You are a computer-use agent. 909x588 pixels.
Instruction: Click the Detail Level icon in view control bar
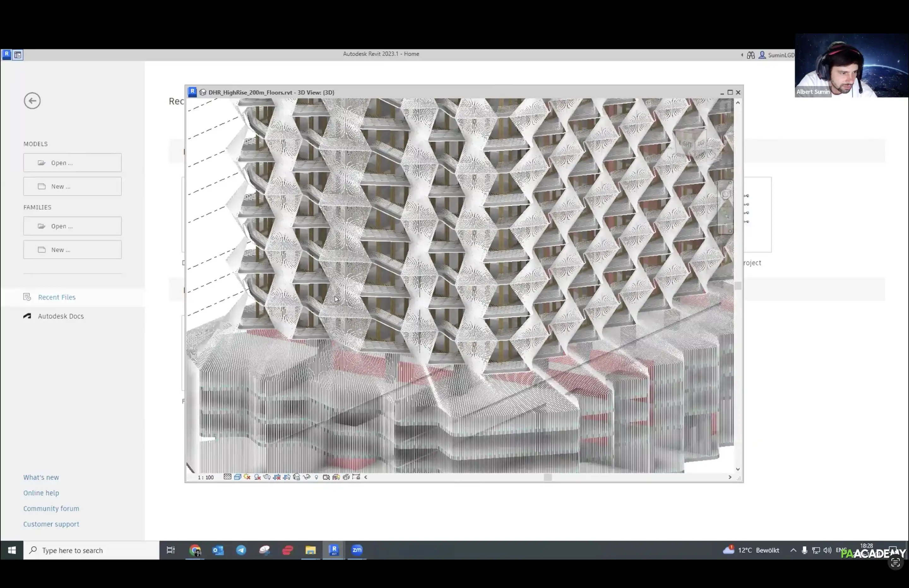pyautogui.click(x=227, y=477)
